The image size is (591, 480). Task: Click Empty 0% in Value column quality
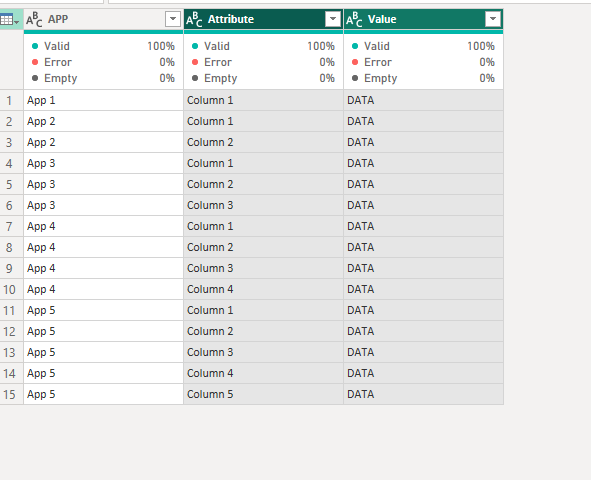tap(423, 78)
